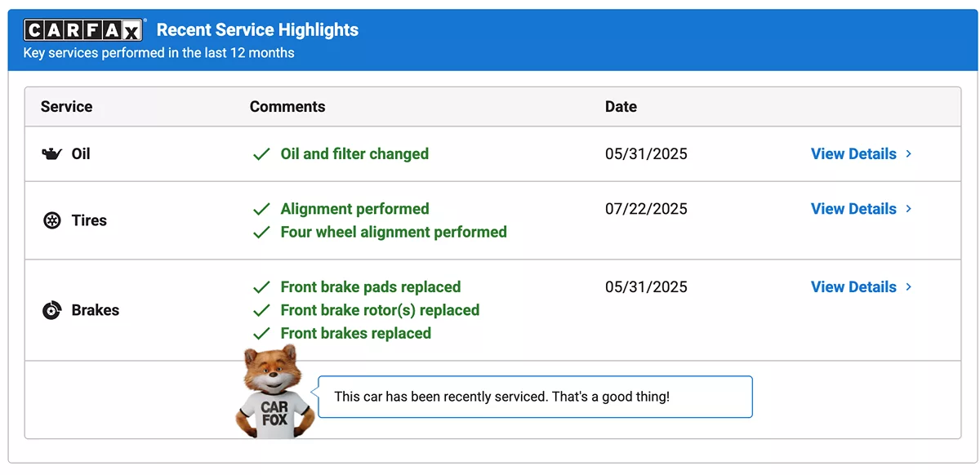Click the Car Fox mascot
Viewport: 980px width, 475px height.
point(273,392)
